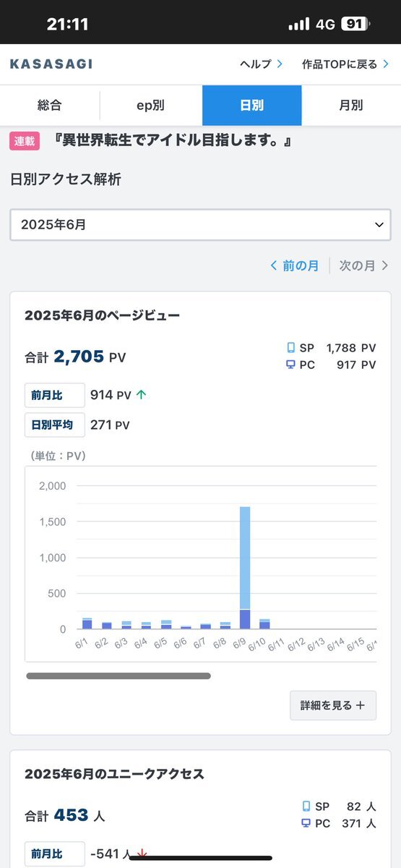Tap the smartphone SP icon in pageview stats
Image resolution: width=401 pixels, height=868 pixels.
click(x=290, y=348)
